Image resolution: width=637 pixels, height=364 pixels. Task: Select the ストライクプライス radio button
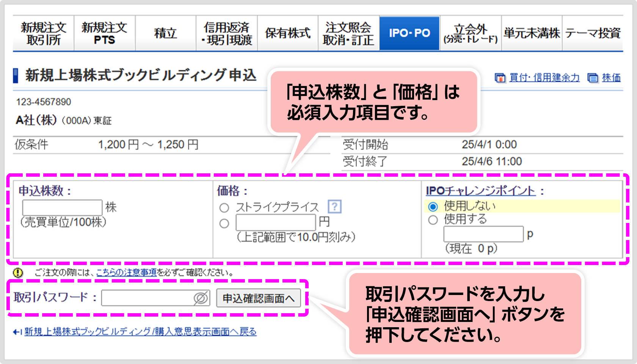(x=224, y=208)
